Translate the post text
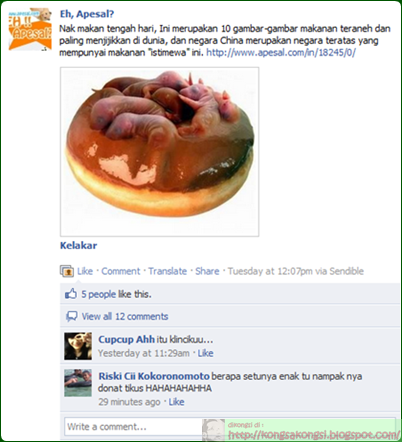Viewport: 402px width, 442px height. (167, 271)
